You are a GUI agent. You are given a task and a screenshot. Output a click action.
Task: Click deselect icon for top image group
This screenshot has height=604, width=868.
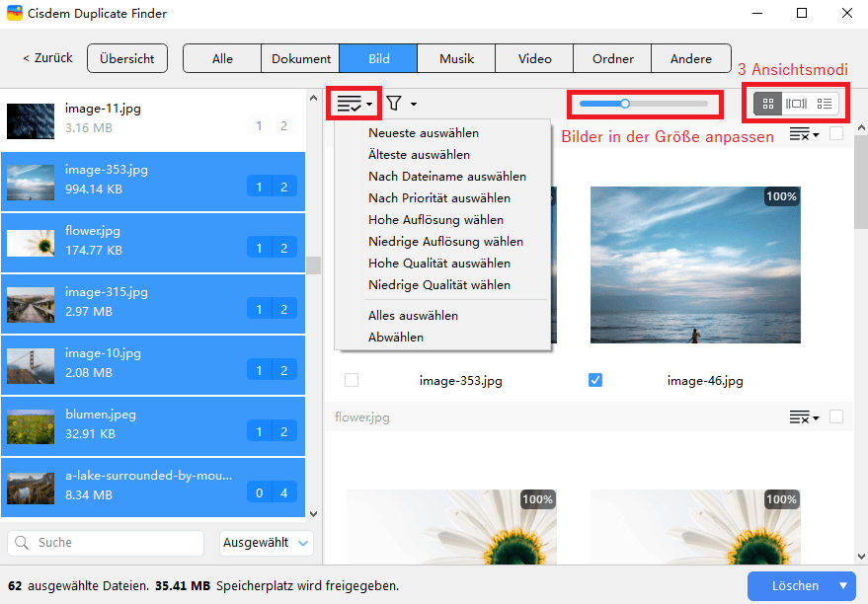[802, 135]
